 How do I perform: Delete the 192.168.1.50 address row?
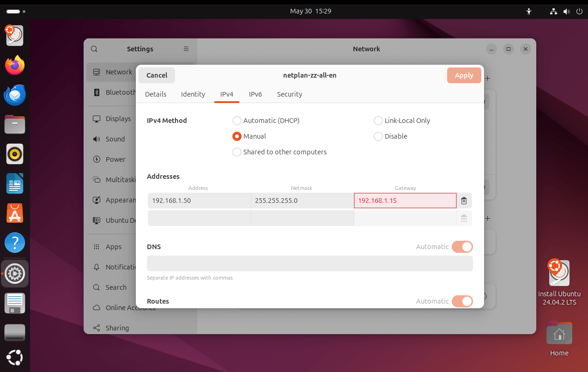pyautogui.click(x=464, y=201)
